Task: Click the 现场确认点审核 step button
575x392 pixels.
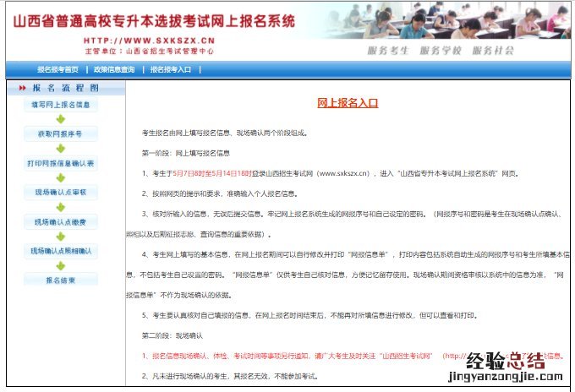Action: [x=61, y=193]
